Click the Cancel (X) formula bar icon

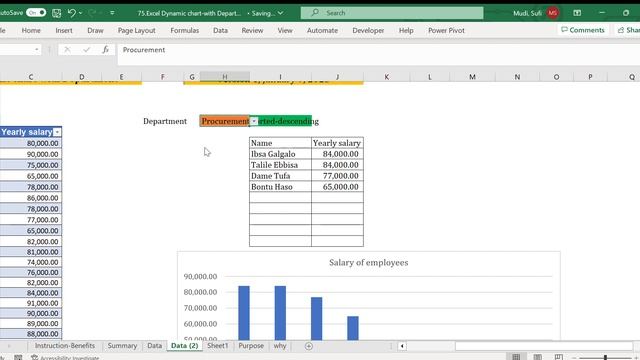pyautogui.click(x=67, y=50)
